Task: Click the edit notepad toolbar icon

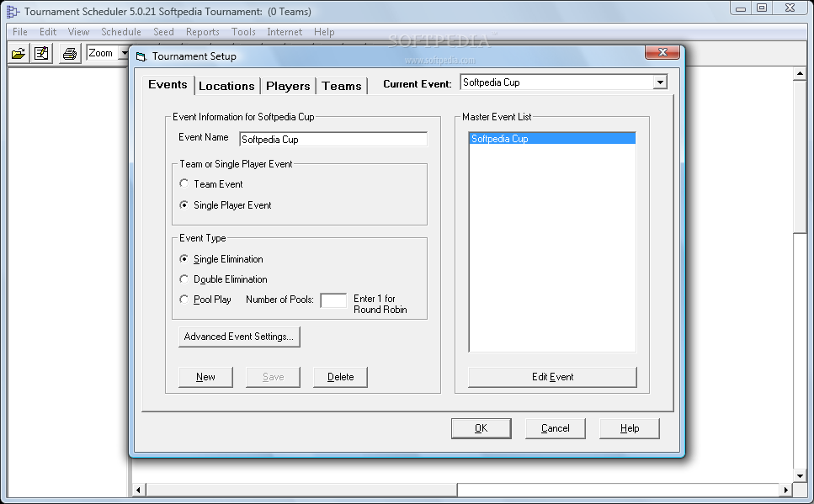Action: click(41, 54)
